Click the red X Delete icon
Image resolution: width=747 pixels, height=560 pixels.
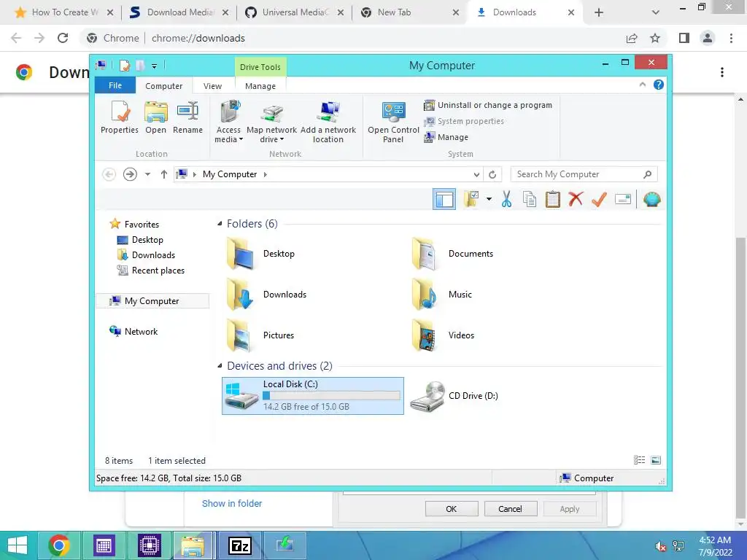[576, 198]
